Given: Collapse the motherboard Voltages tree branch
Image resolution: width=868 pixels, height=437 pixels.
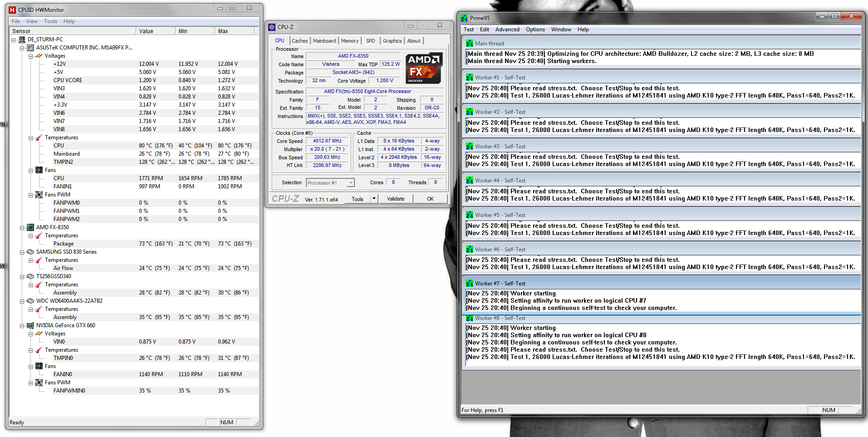Looking at the screenshot, I should (30, 56).
